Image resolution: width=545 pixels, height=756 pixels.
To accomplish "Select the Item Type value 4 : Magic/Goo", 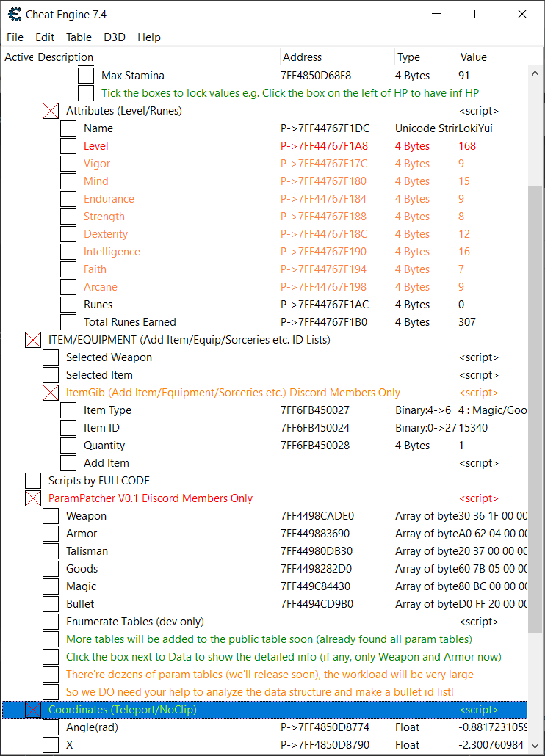I will coord(492,410).
